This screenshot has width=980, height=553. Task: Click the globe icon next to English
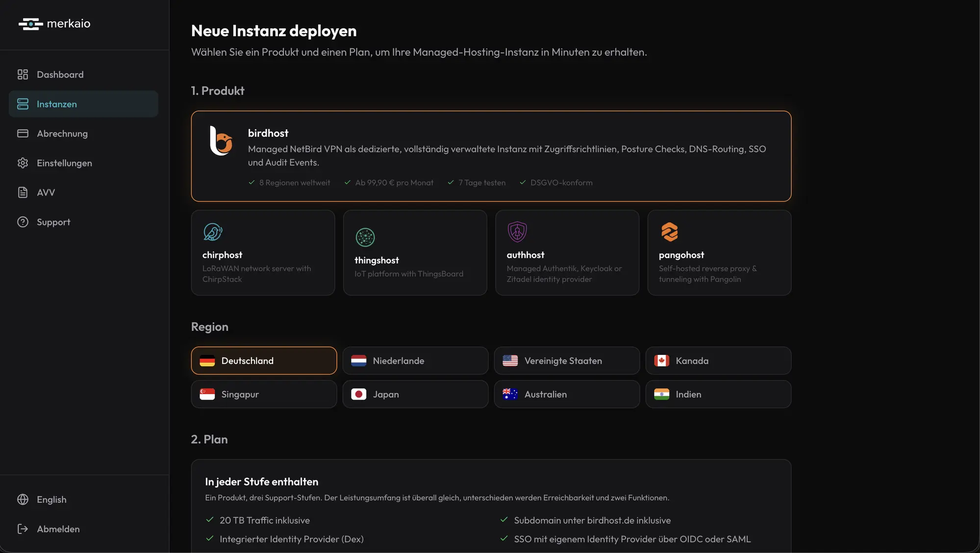pyautogui.click(x=23, y=499)
